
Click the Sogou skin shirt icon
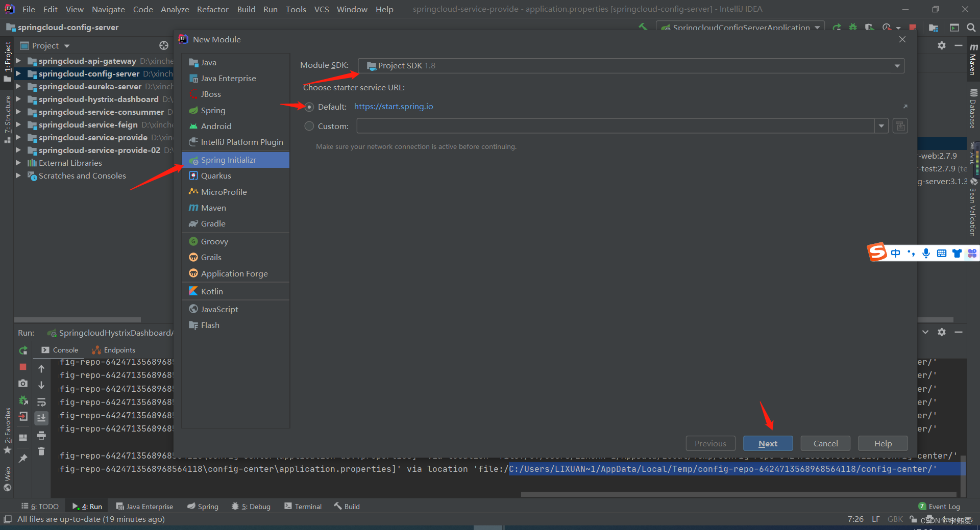[x=957, y=253]
